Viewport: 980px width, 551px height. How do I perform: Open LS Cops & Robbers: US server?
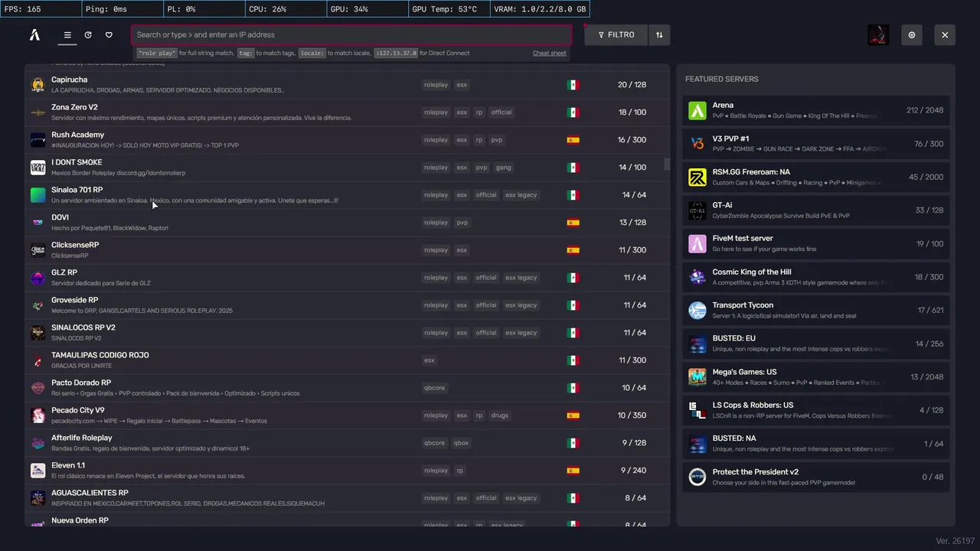coord(816,410)
